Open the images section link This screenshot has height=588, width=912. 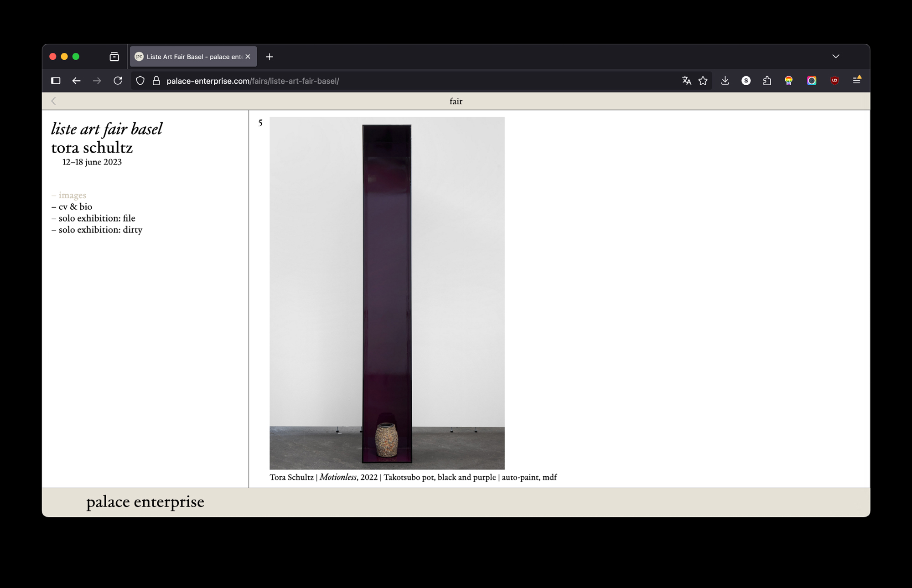[69, 195]
